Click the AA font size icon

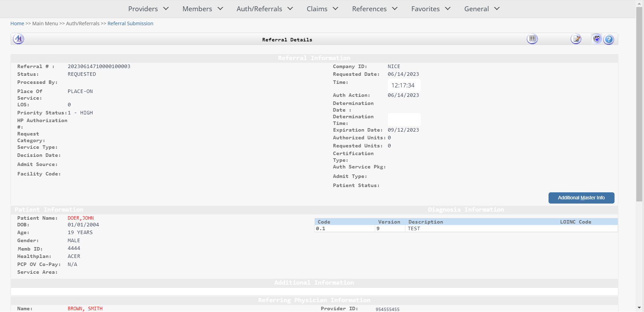coord(19,39)
